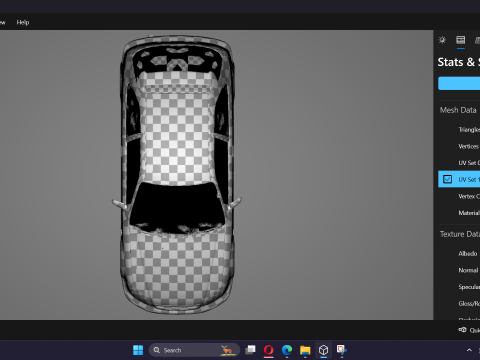Viewport: 480px width, 360px height.
Task: Open the Windows Start menu
Action: pyautogui.click(x=138, y=350)
